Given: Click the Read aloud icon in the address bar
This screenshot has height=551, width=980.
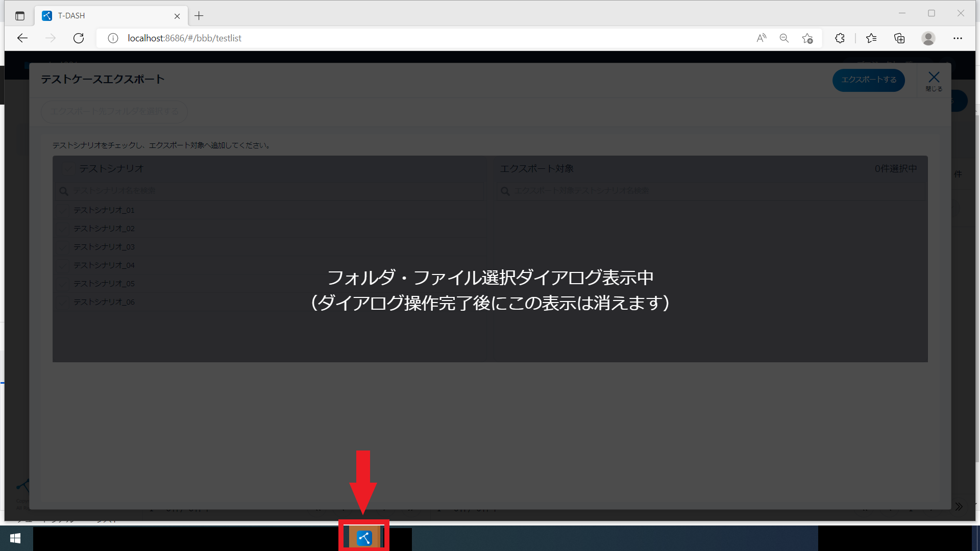Looking at the screenshot, I should (761, 38).
